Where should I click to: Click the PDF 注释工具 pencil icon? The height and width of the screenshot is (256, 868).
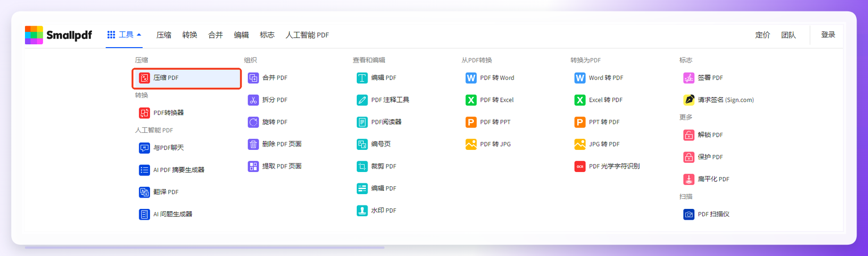click(x=362, y=100)
